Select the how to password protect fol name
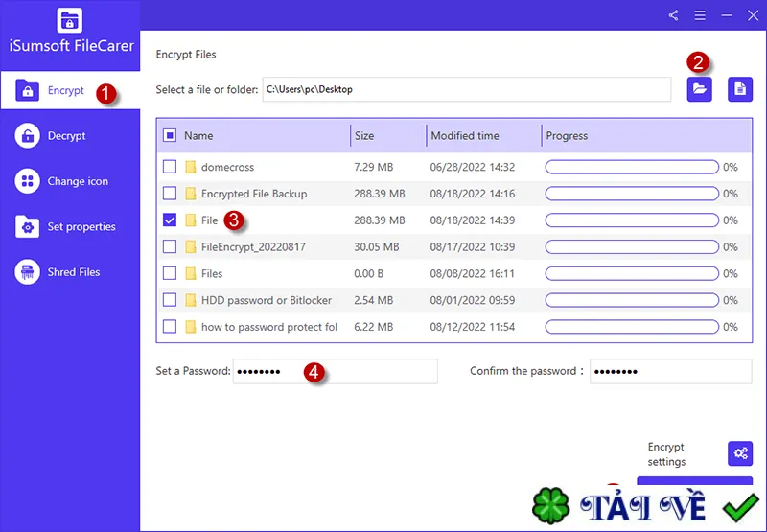This screenshot has height=532, width=767. click(269, 327)
